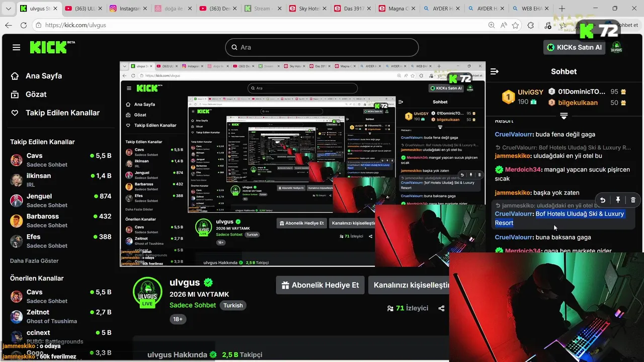Click the KICKs Satın Al button
Image resolution: width=644 pixels, height=362 pixels.
click(x=574, y=47)
